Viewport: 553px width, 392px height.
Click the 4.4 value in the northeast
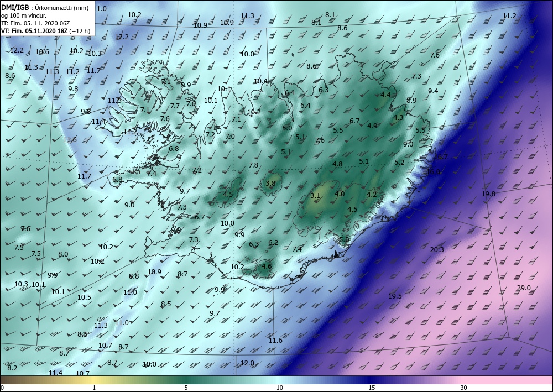tap(386, 95)
